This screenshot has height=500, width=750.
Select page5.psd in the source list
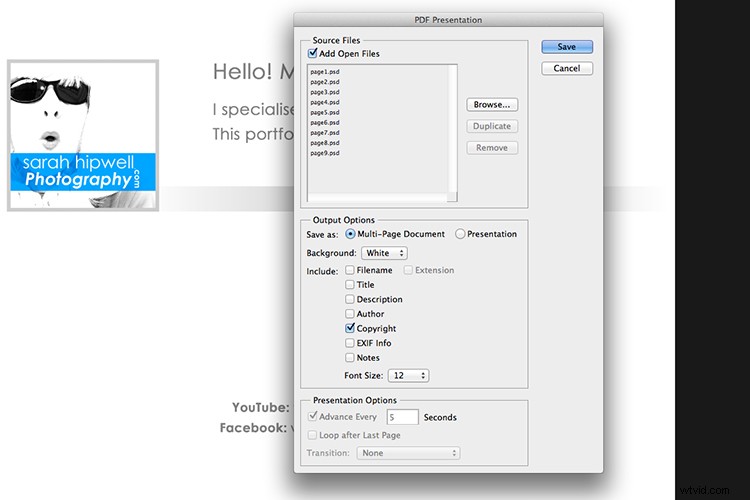pyautogui.click(x=325, y=112)
